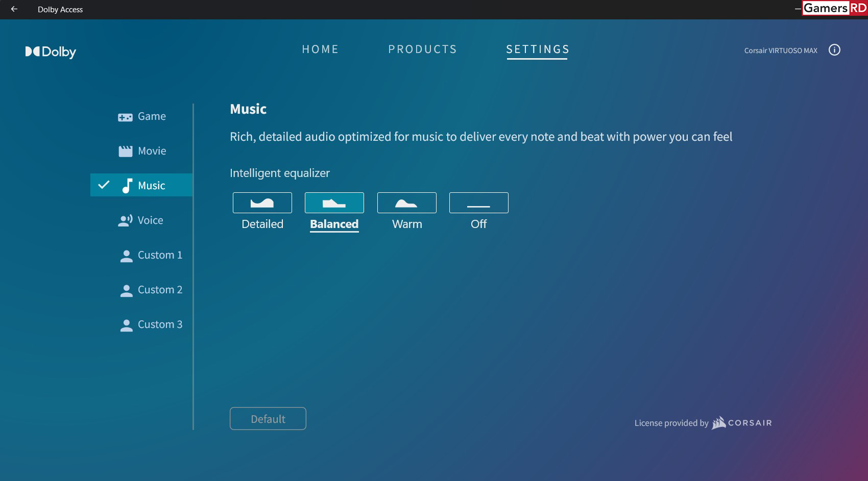Minimize the Dolby Access window
Screen dimensions: 868x481
(798, 9)
